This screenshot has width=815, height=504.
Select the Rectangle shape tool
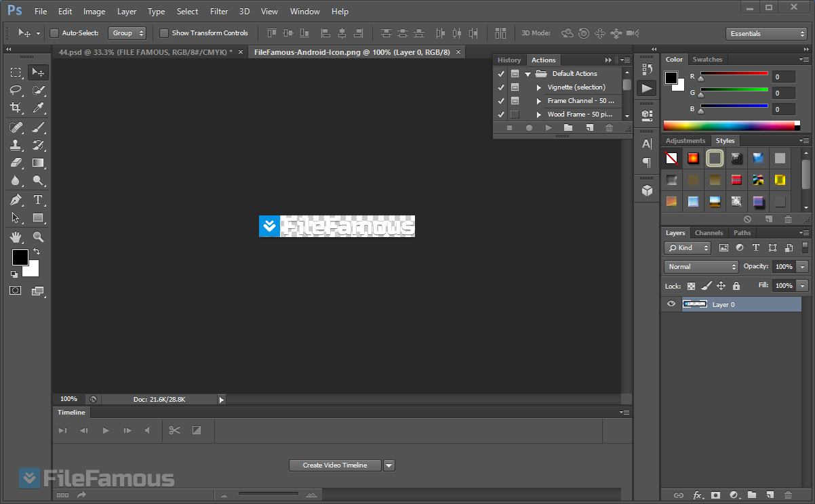coord(38,217)
